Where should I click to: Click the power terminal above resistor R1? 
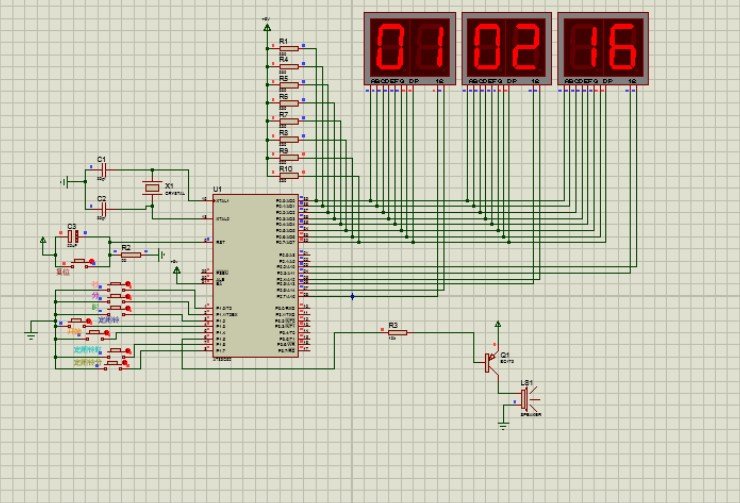pyautogui.click(x=266, y=27)
